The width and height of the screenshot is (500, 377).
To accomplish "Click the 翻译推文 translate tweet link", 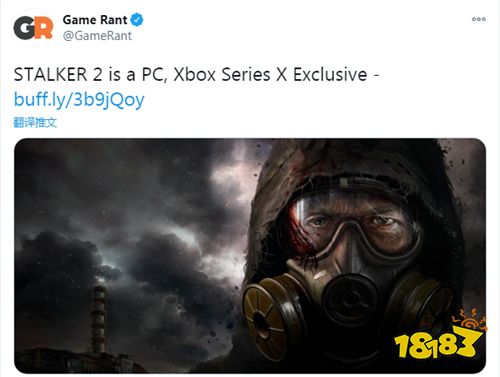I will (x=35, y=122).
